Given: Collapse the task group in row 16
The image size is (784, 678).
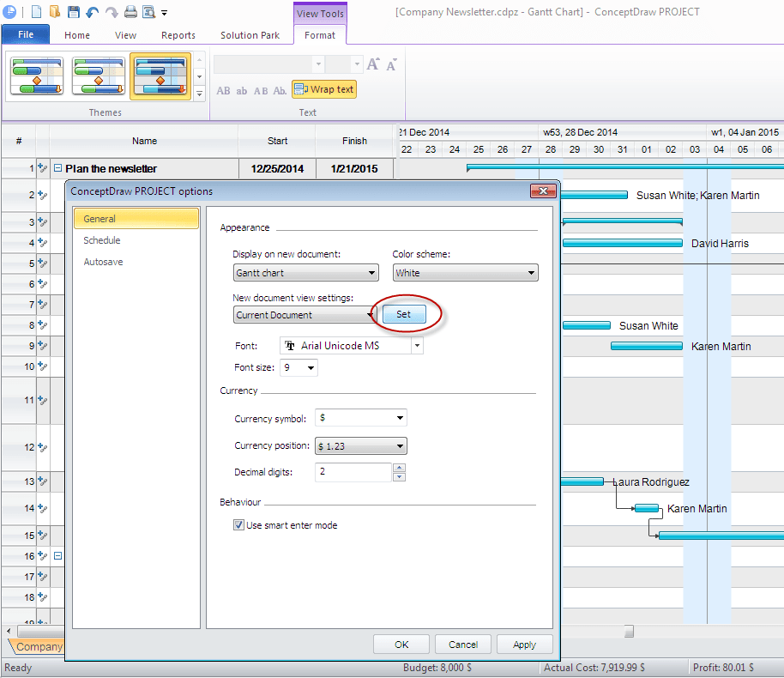Looking at the screenshot, I should point(58,556).
